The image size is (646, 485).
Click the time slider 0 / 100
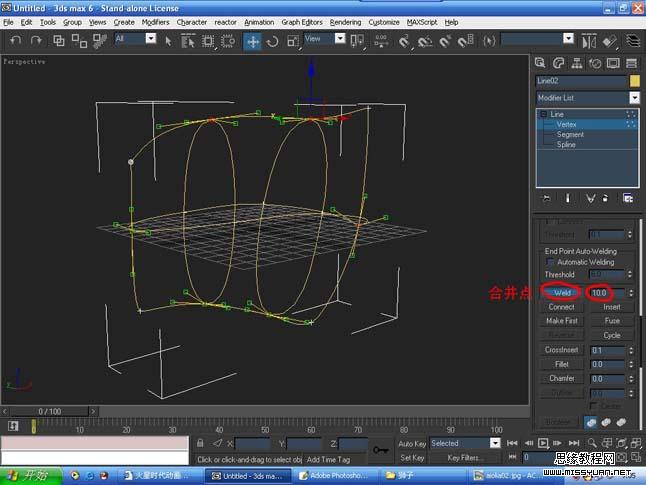49,411
